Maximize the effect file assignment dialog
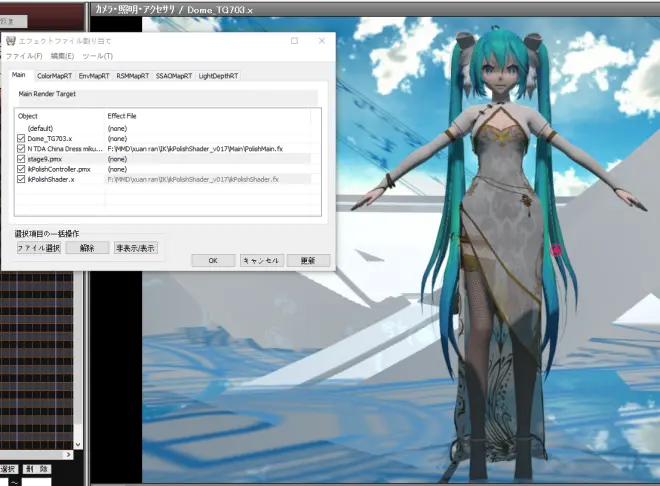Screen dimensions: 660x486 coord(294,41)
